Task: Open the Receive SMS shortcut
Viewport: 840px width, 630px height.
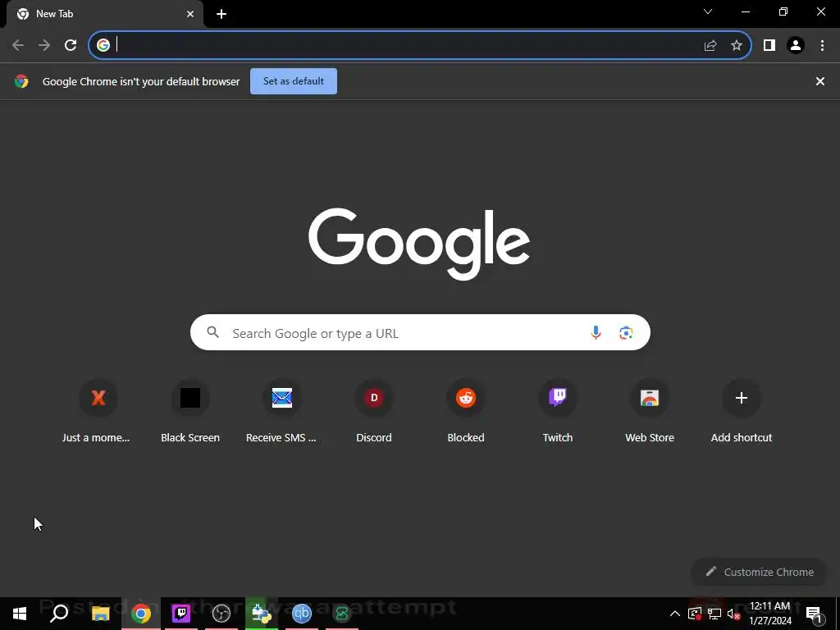Action: (x=282, y=412)
